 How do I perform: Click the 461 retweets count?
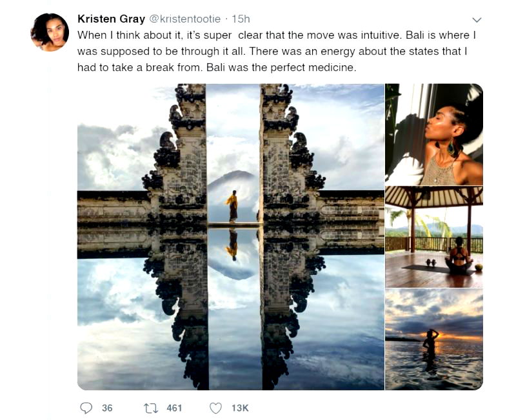[174, 408]
